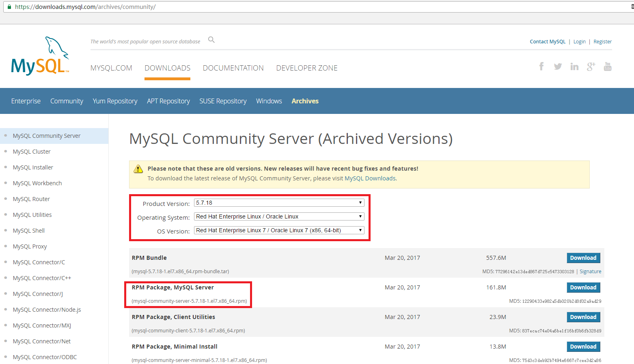Open MySQL Facebook page icon
The image size is (634, 364).
click(x=541, y=66)
